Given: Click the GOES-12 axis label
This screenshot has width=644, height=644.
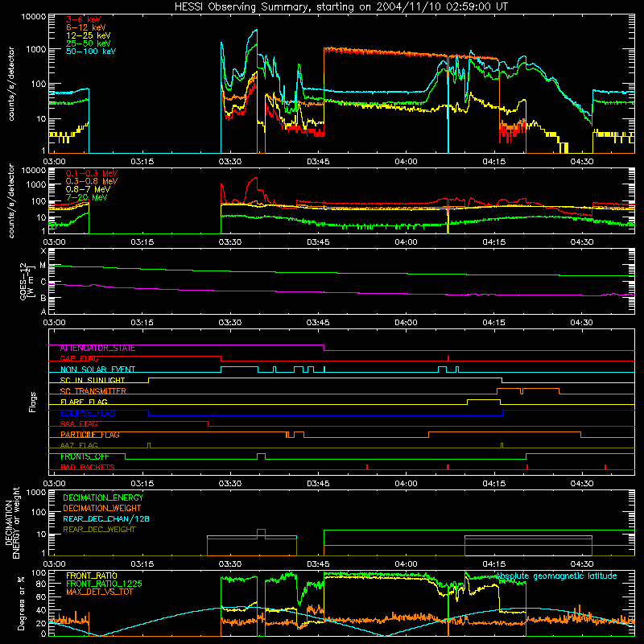Looking at the screenshot, I should tap(27, 281).
